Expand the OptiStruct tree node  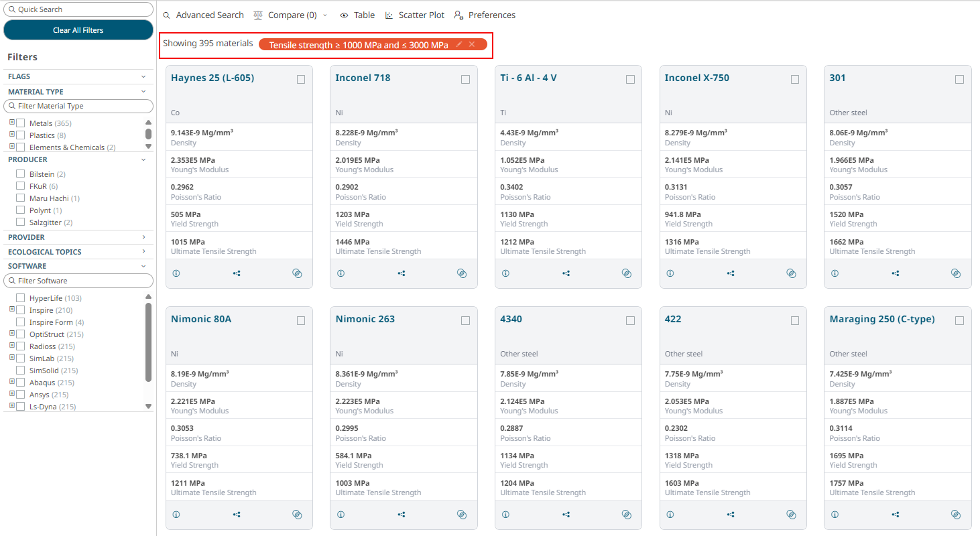[x=12, y=334]
